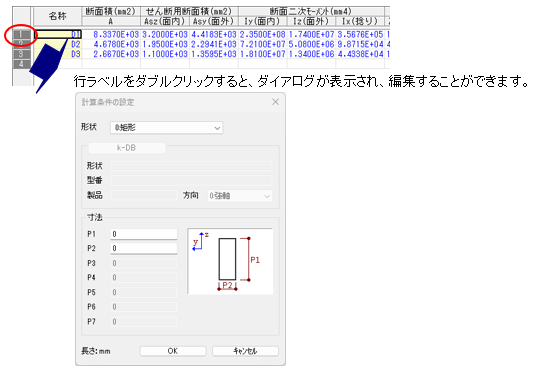Select cell value 2.6670E+03

coord(111,54)
